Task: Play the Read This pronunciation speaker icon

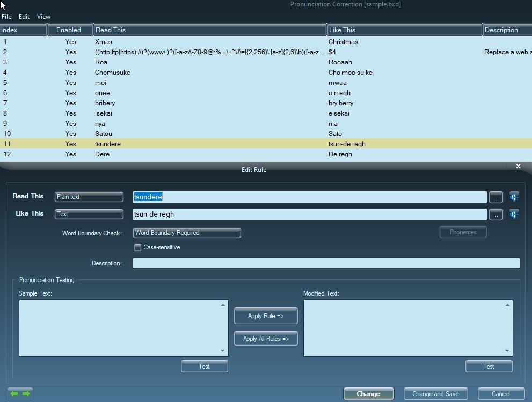Action: click(x=514, y=197)
